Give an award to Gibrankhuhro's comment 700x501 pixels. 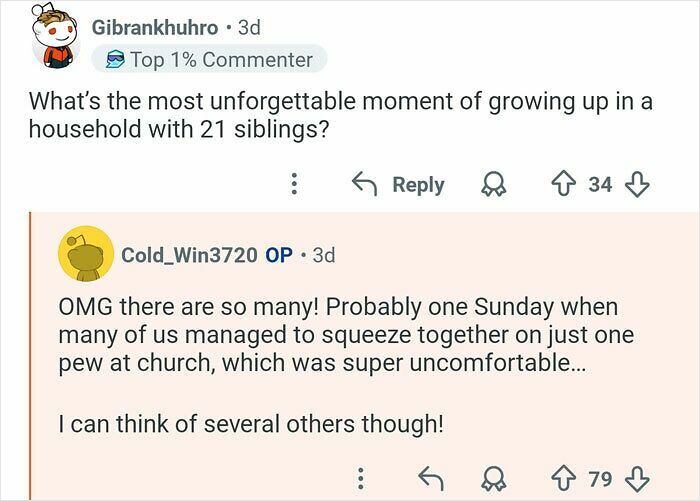(x=494, y=185)
